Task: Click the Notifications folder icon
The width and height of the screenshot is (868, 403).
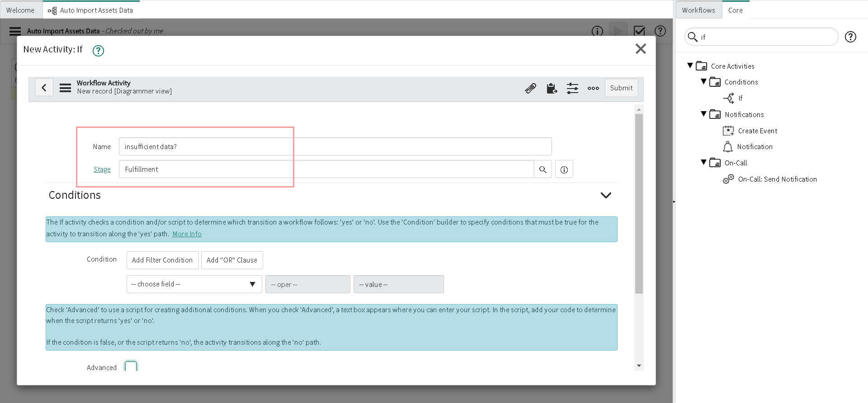Action: pyautogui.click(x=715, y=114)
